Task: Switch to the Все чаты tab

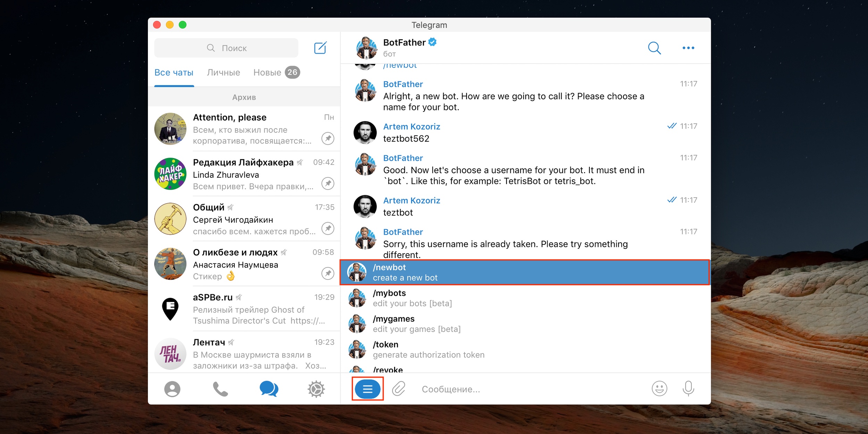Action: click(174, 73)
